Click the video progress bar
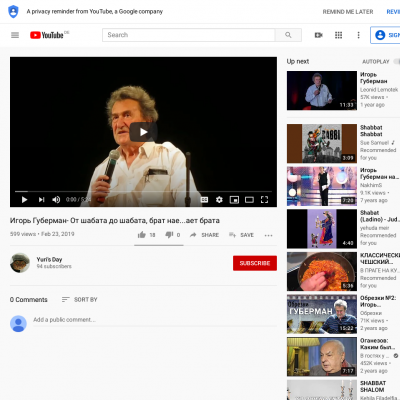Screen dimensions: 400x400 click(x=143, y=192)
